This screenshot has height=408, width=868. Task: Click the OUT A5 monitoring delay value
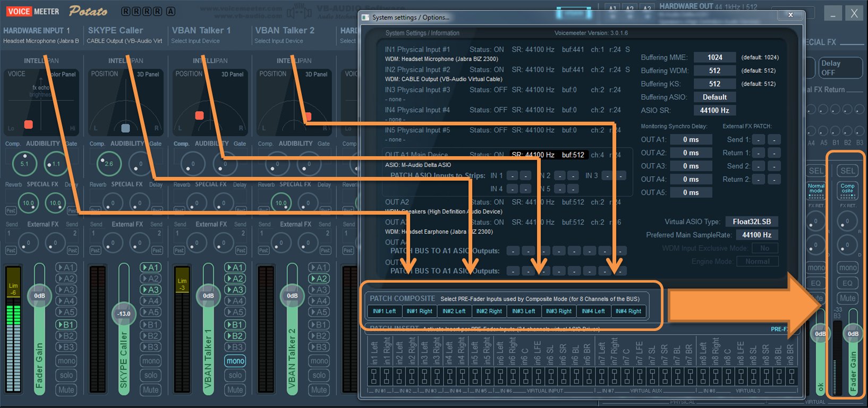tap(691, 193)
